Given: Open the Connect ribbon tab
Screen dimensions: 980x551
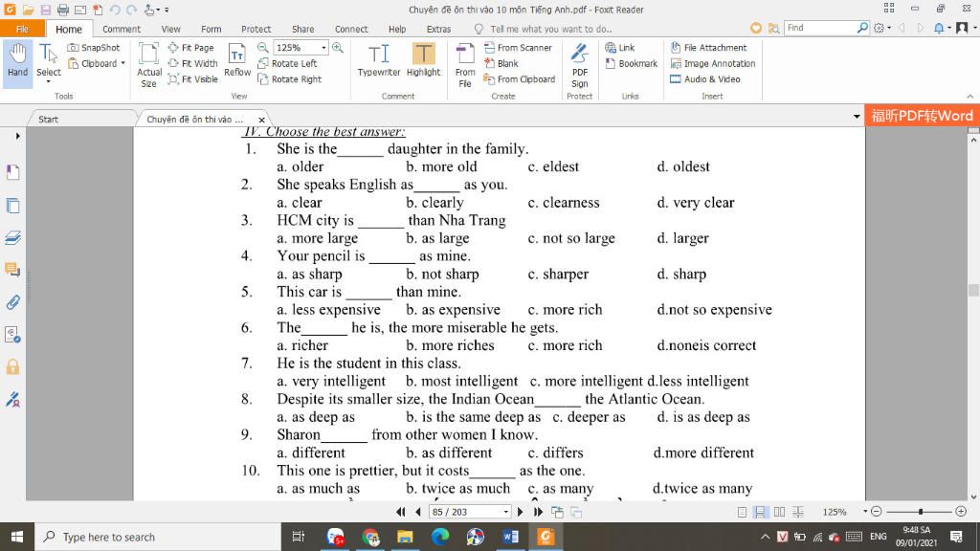Looking at the screenshot, I should point(351,29).
